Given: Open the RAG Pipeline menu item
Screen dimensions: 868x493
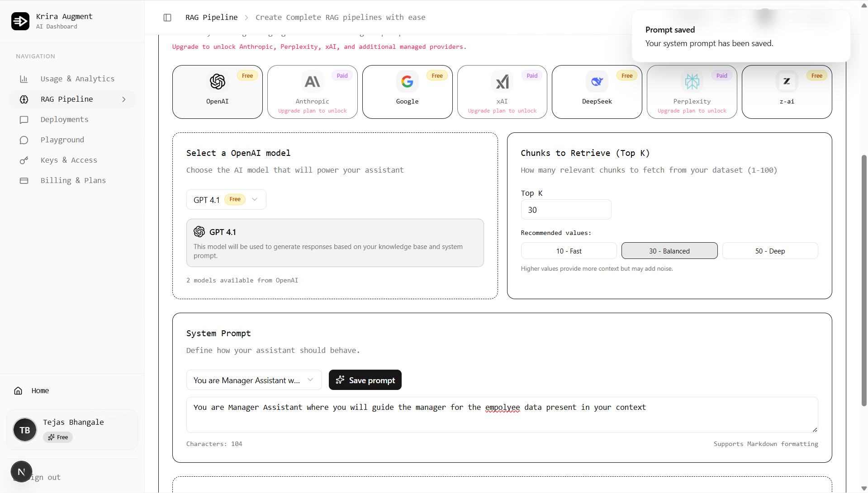Looking at the screenshot, I should point(72,99).
